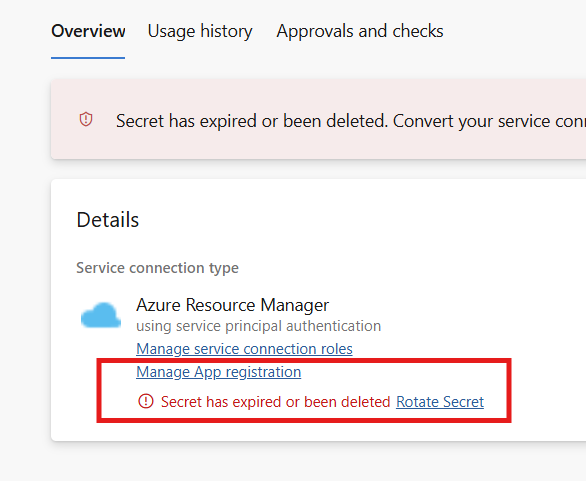Click the pink banner's empty left padding
The height and width of the screenshot is (481, 586).
pos(64,120)
